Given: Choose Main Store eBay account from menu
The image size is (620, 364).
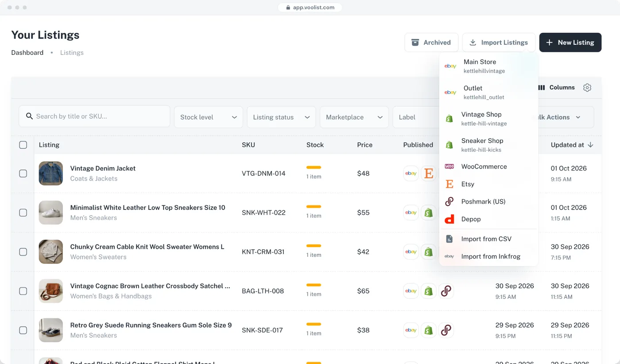Looking at the screenshot, I should pyautogui.click(x=489, y=66).
